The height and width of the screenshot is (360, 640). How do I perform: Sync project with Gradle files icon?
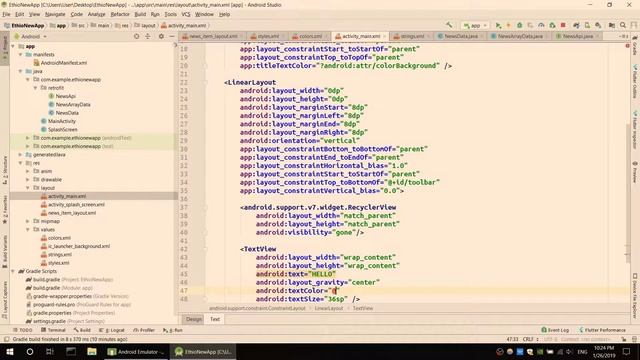click(x=576, y=25)
